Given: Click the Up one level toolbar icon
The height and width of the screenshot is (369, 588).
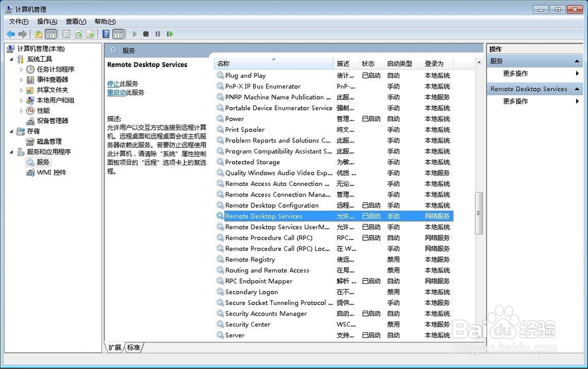Looking at the screenshot, I should [38, 34].
